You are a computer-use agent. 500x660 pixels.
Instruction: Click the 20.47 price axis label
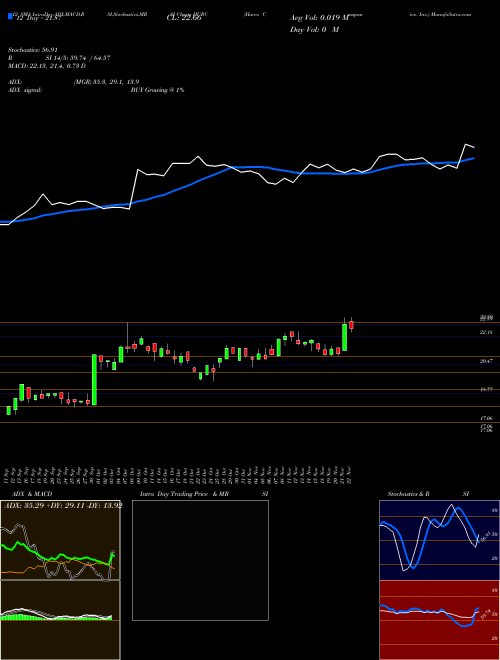486,361
